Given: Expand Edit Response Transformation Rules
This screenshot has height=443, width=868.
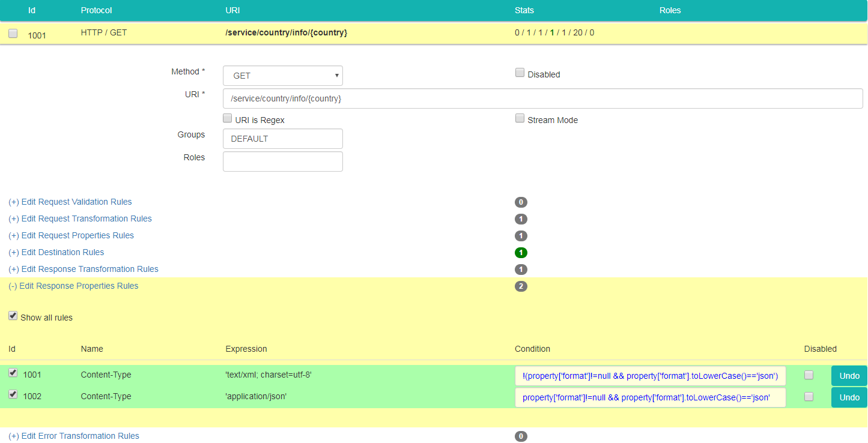Looking at the screenshot, I should (83, 269).
